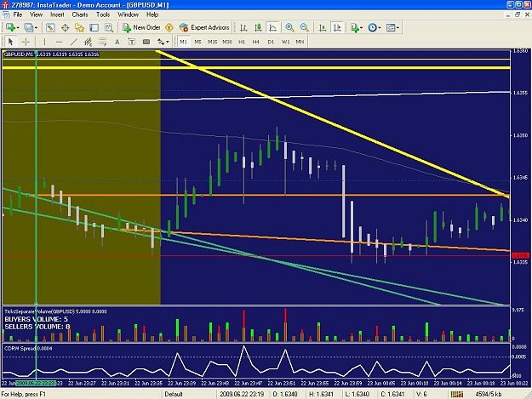Switch to the H1 timeframe
Screen dimensions: 532x399
coord(242,42)
